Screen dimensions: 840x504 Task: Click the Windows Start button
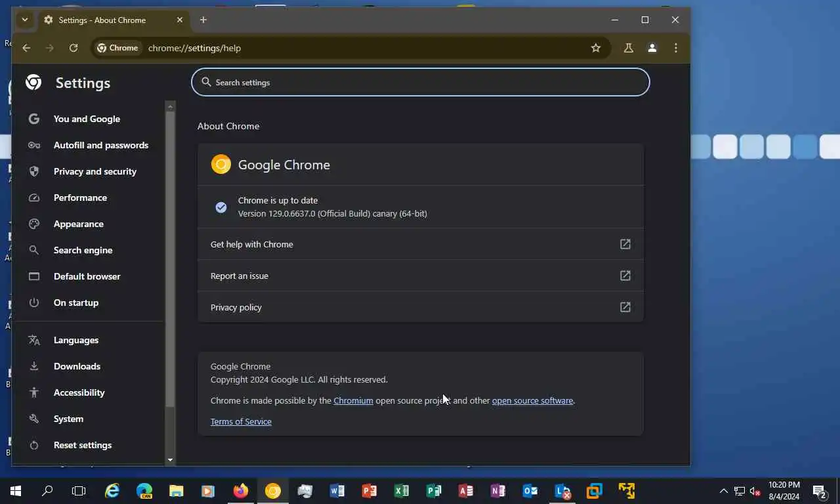[x=16, y=491]
